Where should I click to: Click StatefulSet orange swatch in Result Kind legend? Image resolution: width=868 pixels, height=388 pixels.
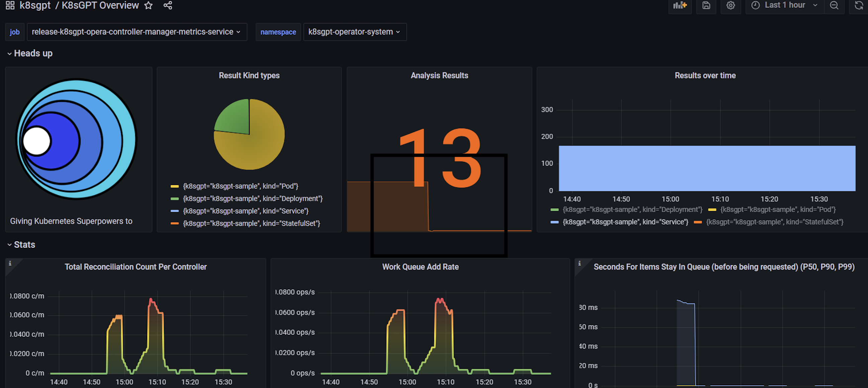(x=175, y=223)
